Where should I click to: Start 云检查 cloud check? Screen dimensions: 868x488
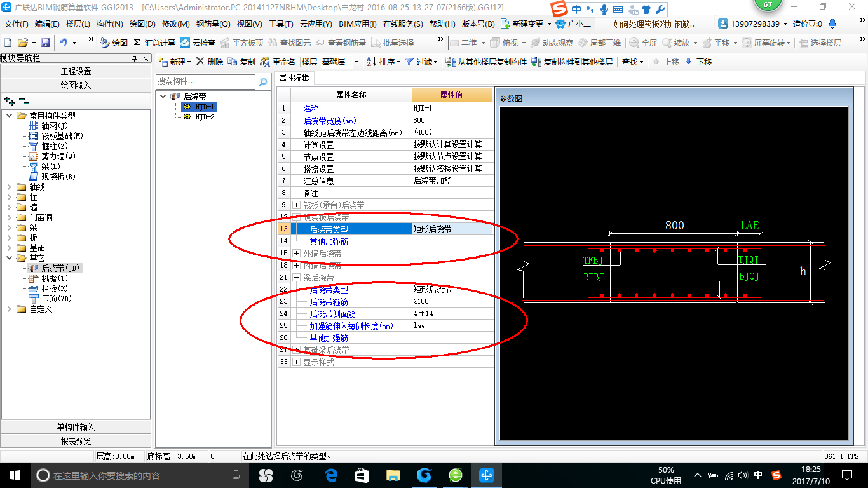click(198, 43)
